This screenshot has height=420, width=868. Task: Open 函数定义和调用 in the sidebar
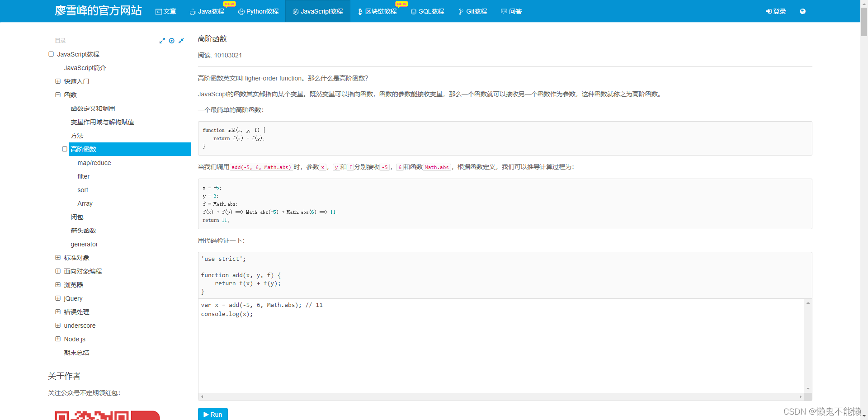pos(93,109)
